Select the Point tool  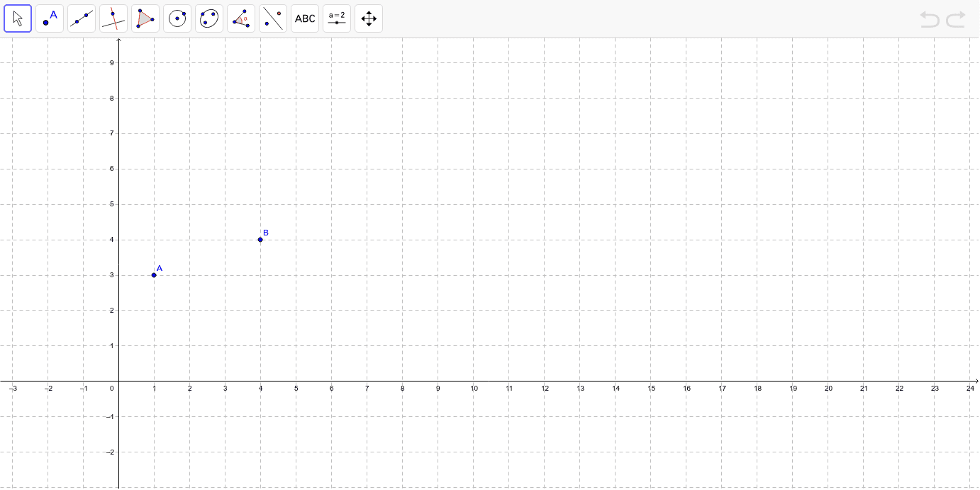point(50,18)
